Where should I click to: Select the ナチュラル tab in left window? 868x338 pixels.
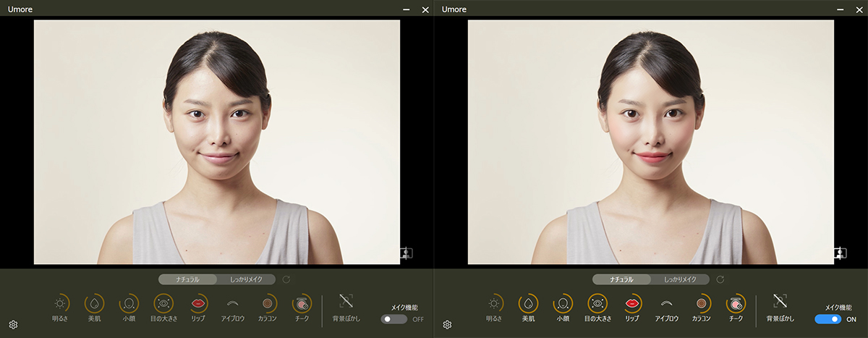pyautogui.click(x=188, y=279)
